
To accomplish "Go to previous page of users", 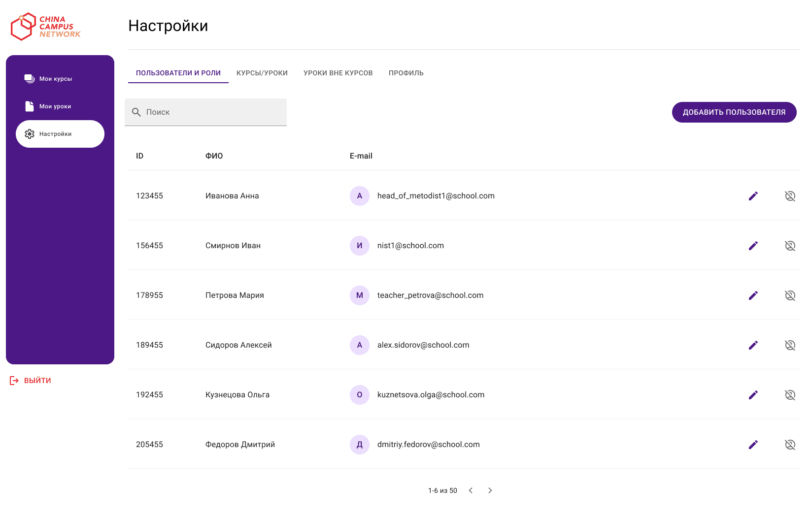I will [x=471, y=490].
